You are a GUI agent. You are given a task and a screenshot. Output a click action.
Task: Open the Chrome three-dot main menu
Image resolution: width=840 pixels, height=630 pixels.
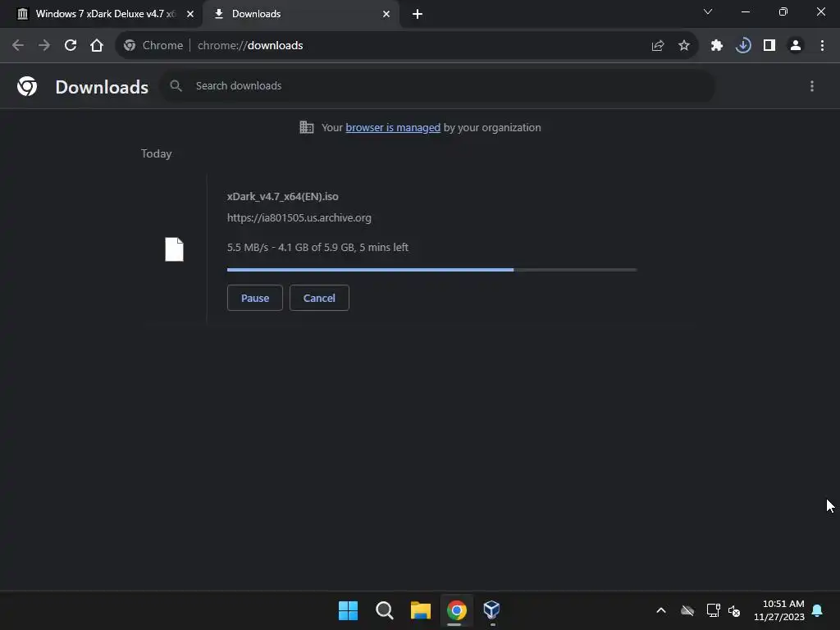pyautogui.click(x=822, y=46)
